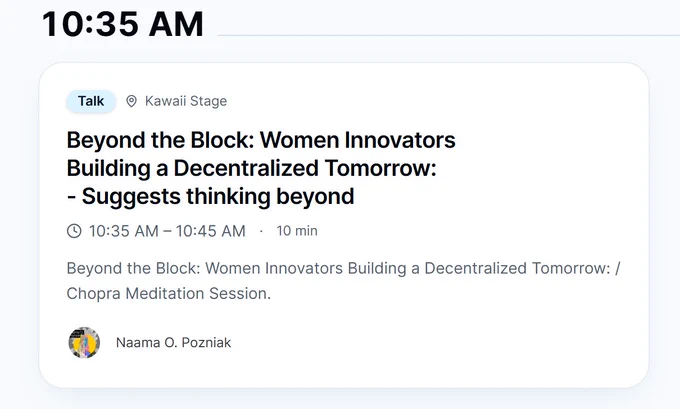The image size is (680, 409).
Task: Click the 10:45 AM end time
Action: point(211,231)
